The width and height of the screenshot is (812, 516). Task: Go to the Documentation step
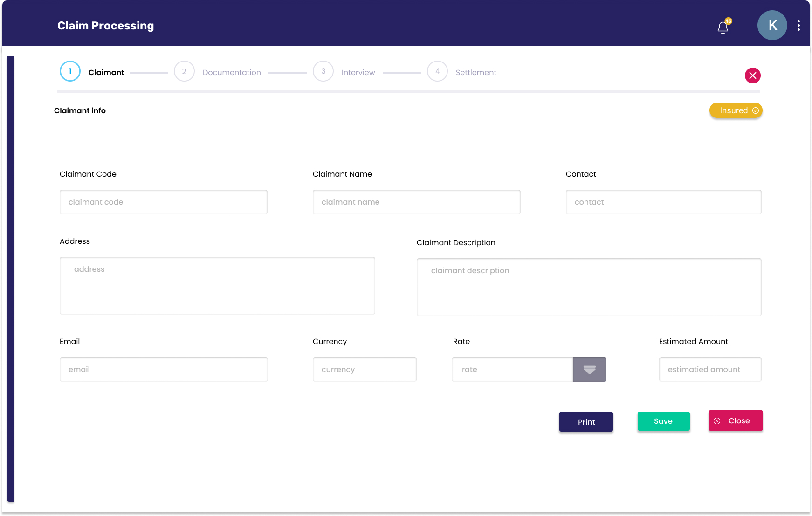[232, 72]
